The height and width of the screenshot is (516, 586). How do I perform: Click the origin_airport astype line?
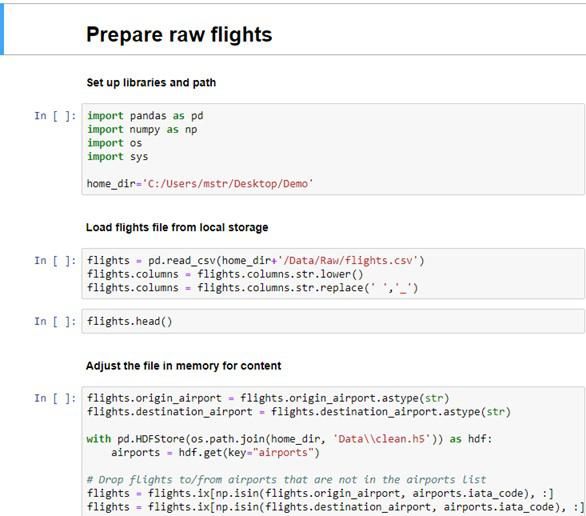pyautogui.click(x=268, y=398)
